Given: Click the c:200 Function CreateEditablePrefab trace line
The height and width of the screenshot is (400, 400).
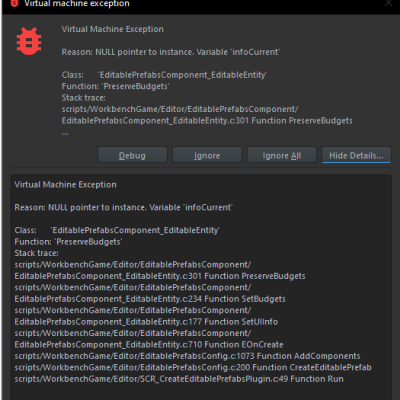Looking at the screenshot, I should click(x=193, y=367).
